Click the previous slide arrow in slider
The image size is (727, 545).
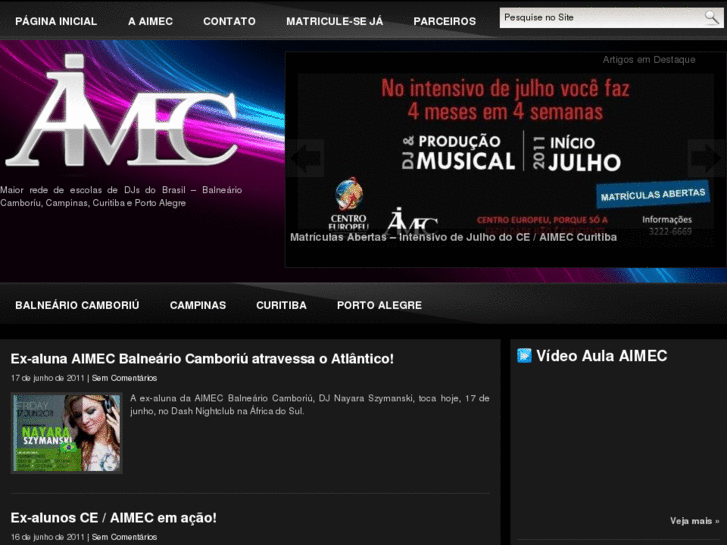[305, 158]
